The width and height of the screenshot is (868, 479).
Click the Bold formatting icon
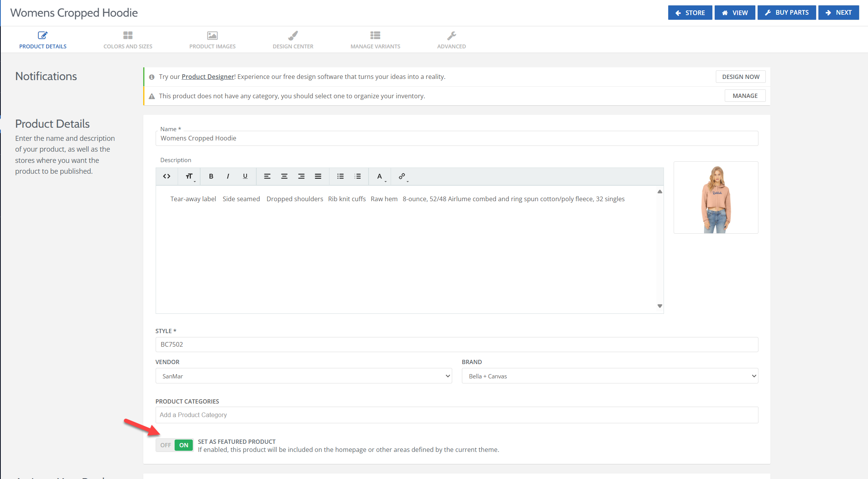211,176
